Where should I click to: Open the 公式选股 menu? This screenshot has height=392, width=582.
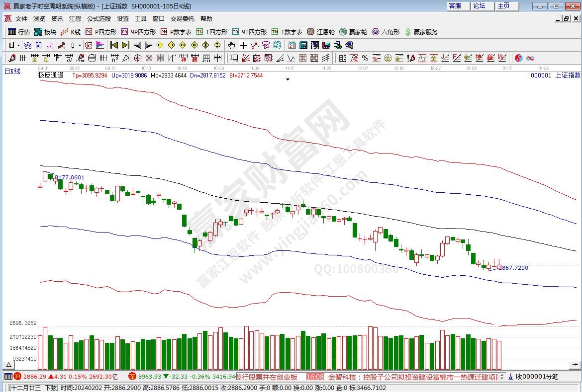99,19
